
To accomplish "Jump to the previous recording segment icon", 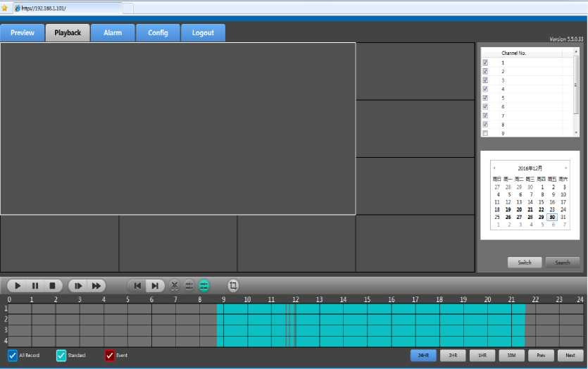I will pyautogui.click(x=137, y=286).
